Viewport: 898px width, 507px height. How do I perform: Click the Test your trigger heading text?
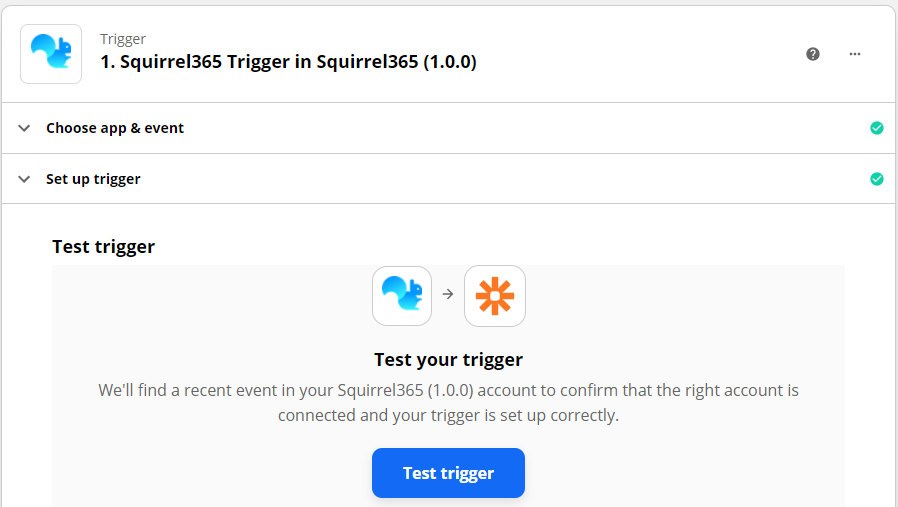click(x=448, y=359)
